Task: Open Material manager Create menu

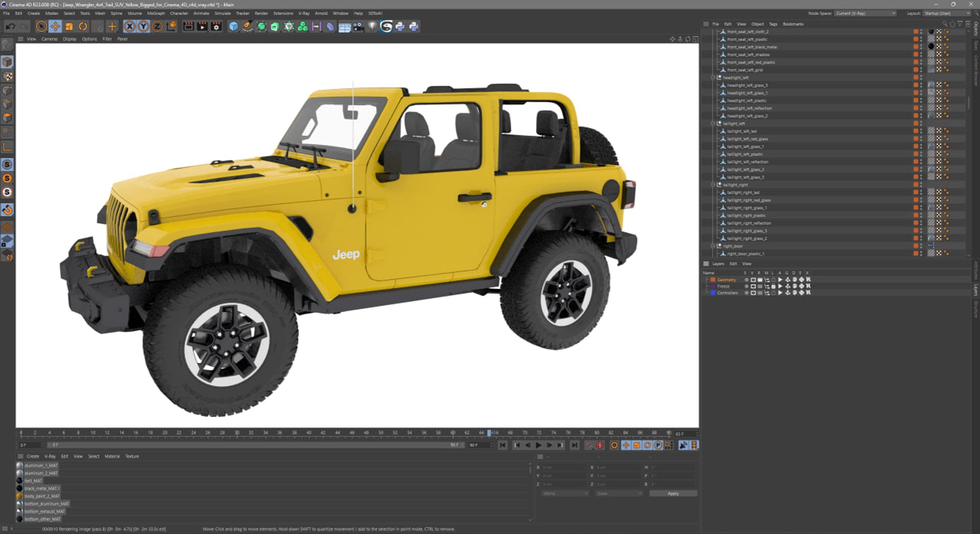Action: pyautogui.click(x=33, y=456)
